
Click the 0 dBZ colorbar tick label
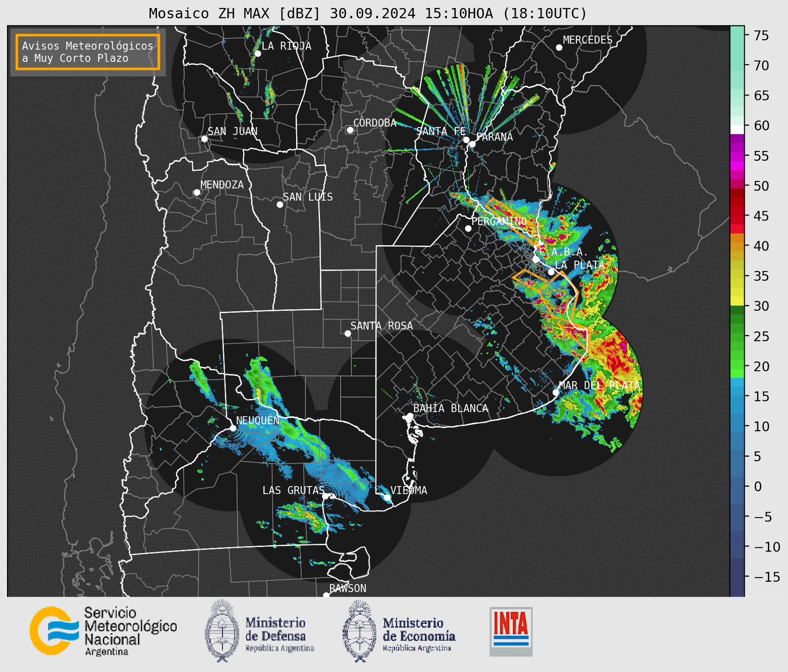click(x=758, y=486)
